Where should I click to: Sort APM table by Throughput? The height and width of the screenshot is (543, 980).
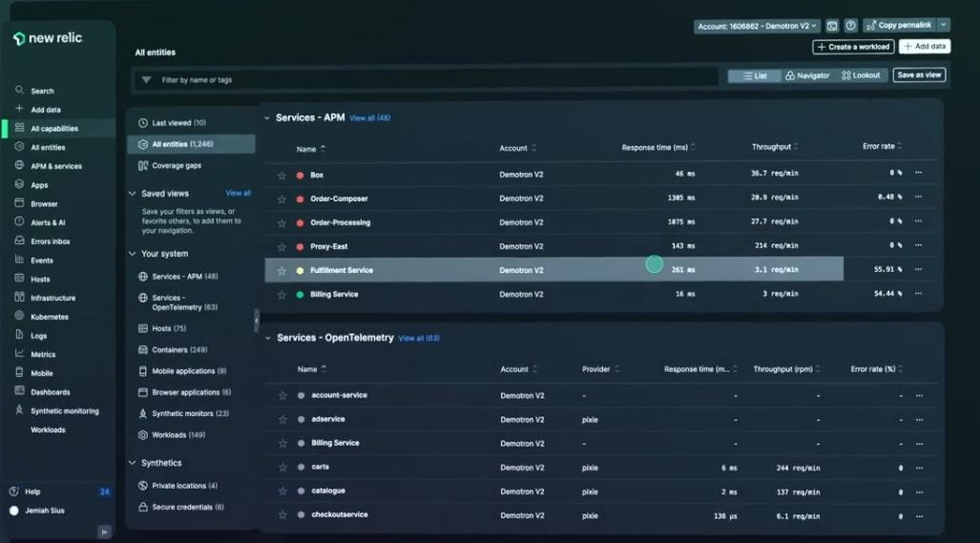coord(775,147)
